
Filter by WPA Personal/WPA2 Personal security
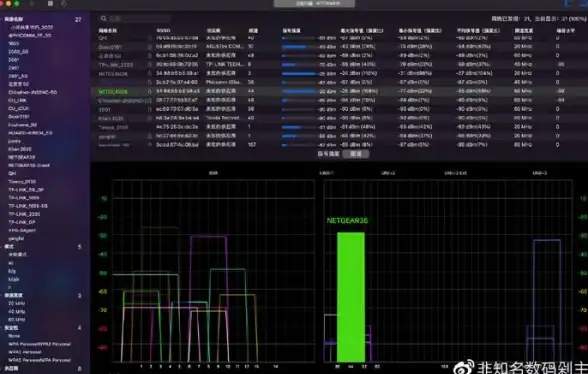pos(39,344)
